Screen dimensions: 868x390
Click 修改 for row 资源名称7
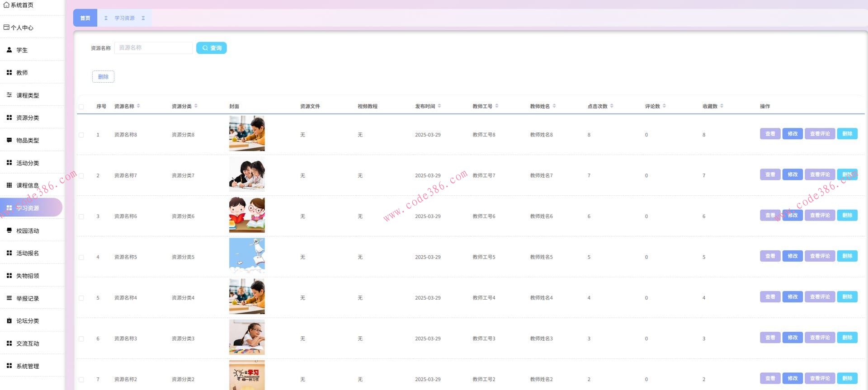793,174
